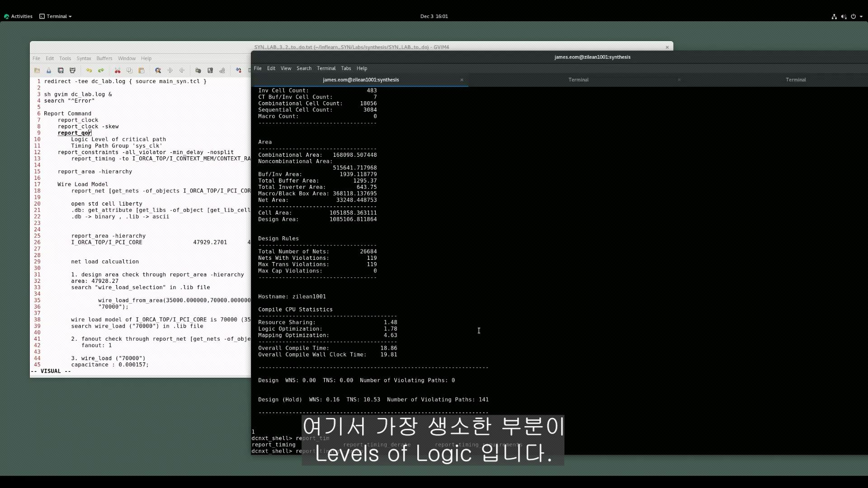Click the Paste clipboard icon
This screenshot has height=488, width=868.
click(141, 70)
